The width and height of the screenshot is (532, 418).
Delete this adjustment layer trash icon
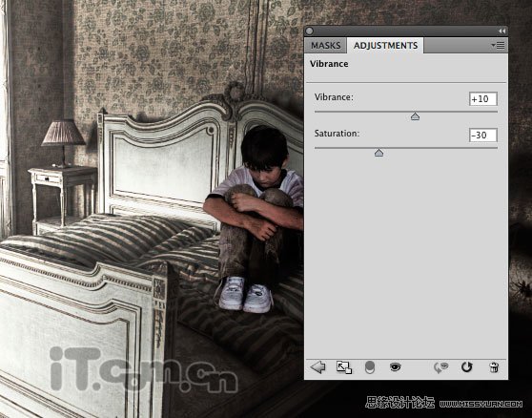(494, 367)
